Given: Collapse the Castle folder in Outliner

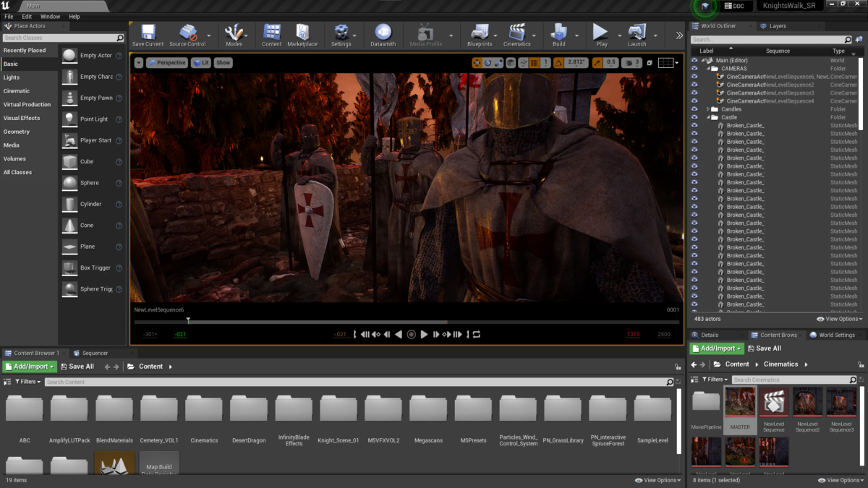Looking at the screenshot, I should point(707,117).
